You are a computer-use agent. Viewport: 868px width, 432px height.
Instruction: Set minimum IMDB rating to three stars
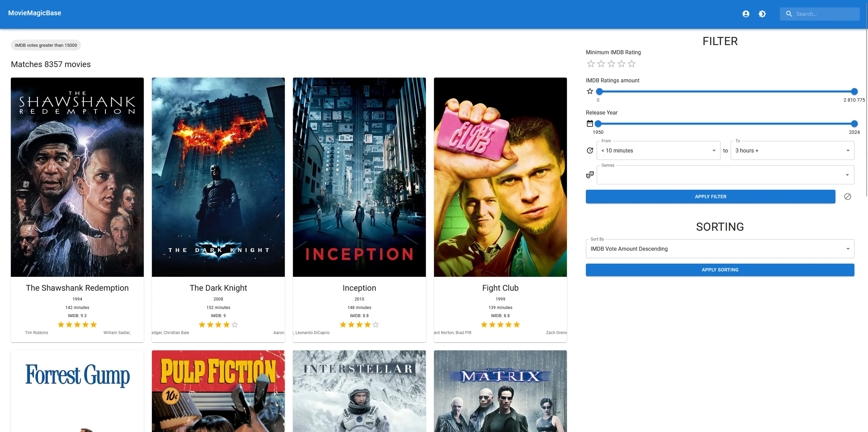(611, 64)
